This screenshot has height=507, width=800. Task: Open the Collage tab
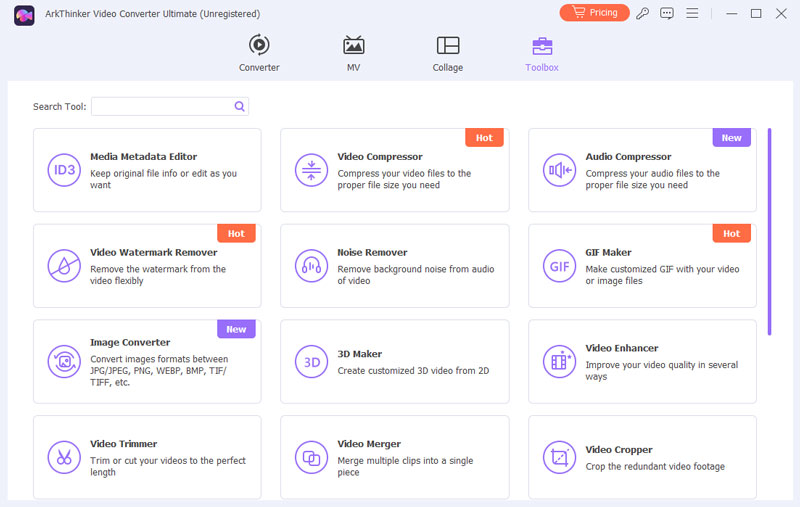tap(447, 53)
